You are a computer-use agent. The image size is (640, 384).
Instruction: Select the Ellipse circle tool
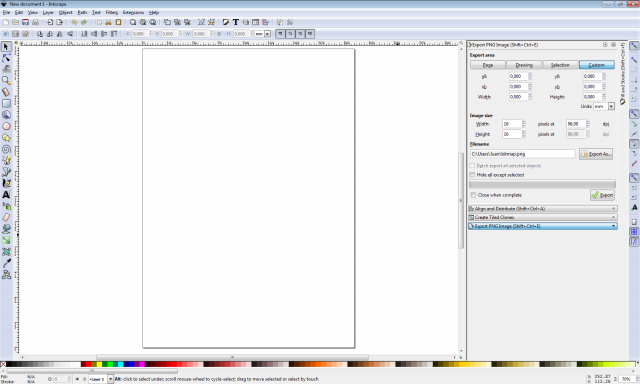pos(6,126)
